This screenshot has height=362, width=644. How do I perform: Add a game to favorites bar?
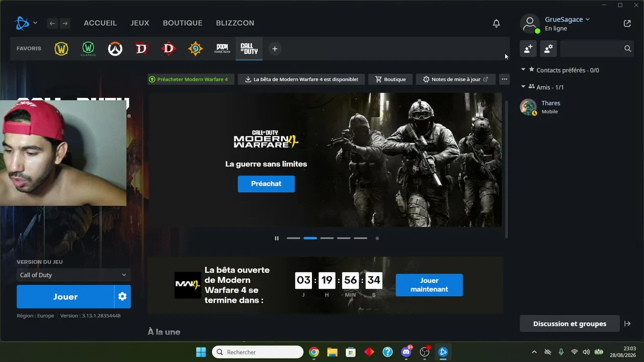point(275,49)
